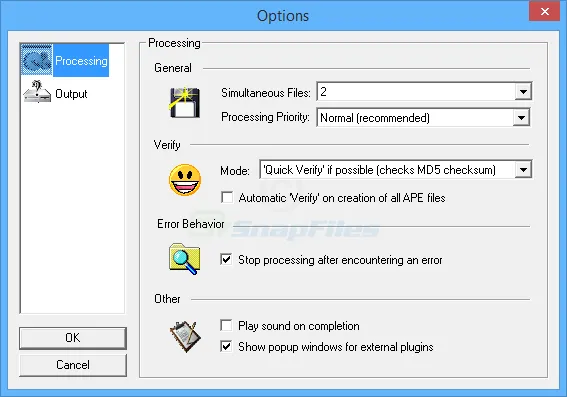Dismiss the dialog with Cancel
Image resolution: width=567 pixels, height=397 pixels.
pos(73,364)
